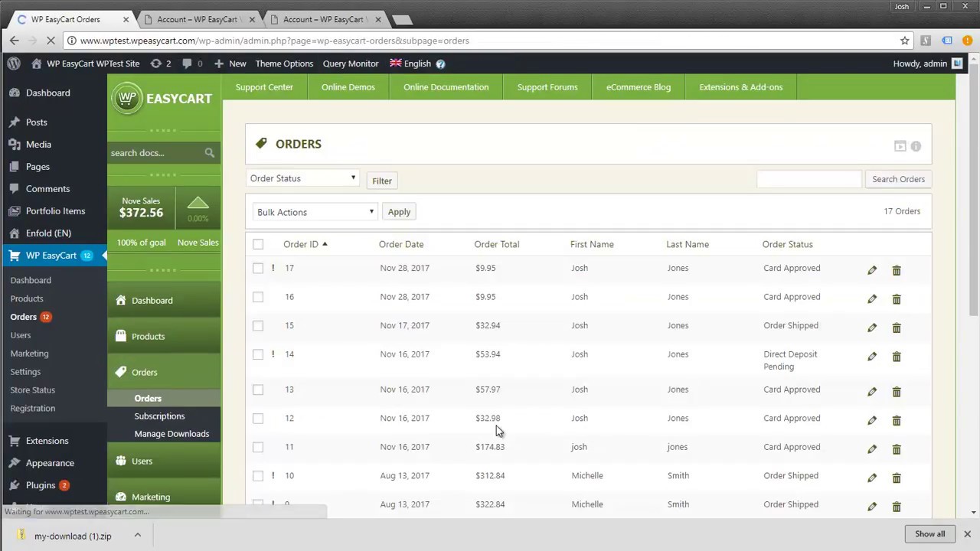Bookmark this page with star icon
This screenshot has width=980, height=551.
(904, 41)
